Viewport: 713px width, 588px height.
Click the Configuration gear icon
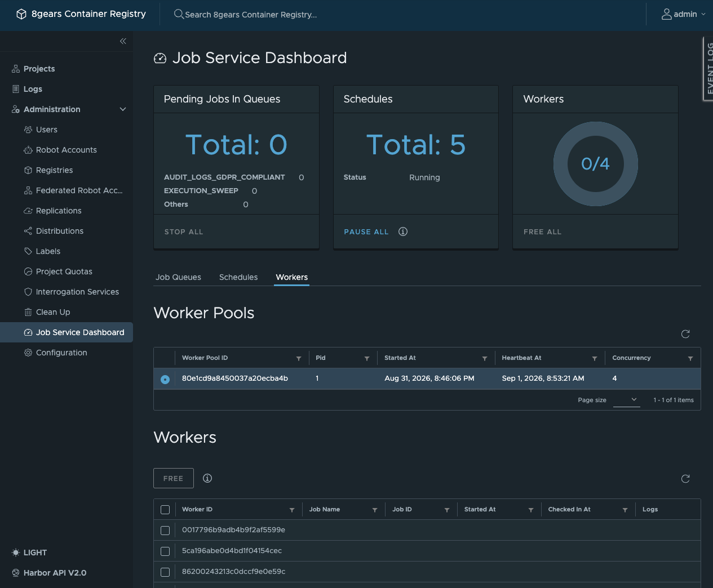[x=28, y=353]
